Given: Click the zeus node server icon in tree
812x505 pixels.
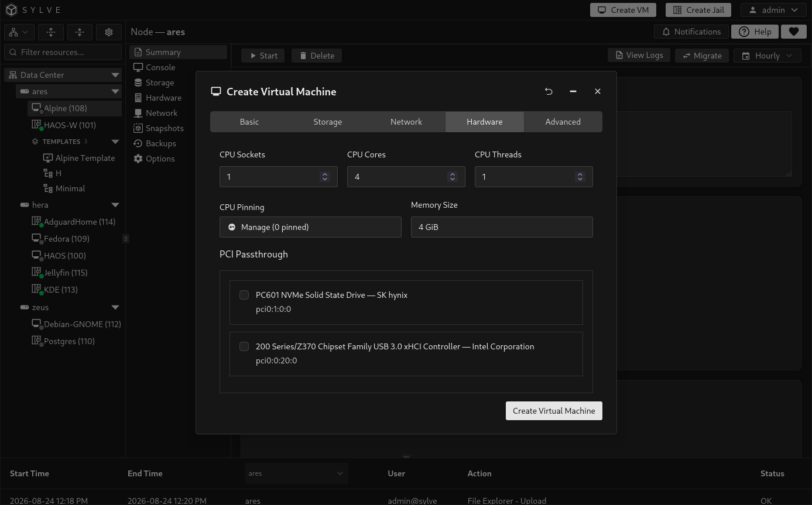Looking at the screenshot, I should pos(25,307).
